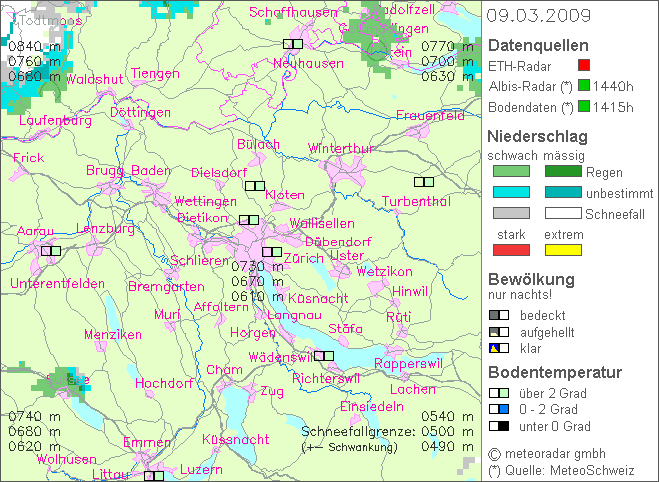This screenshot has height=482, width=659.
Task: Click the date '09.03.2009'
Action: pos(539,16)
